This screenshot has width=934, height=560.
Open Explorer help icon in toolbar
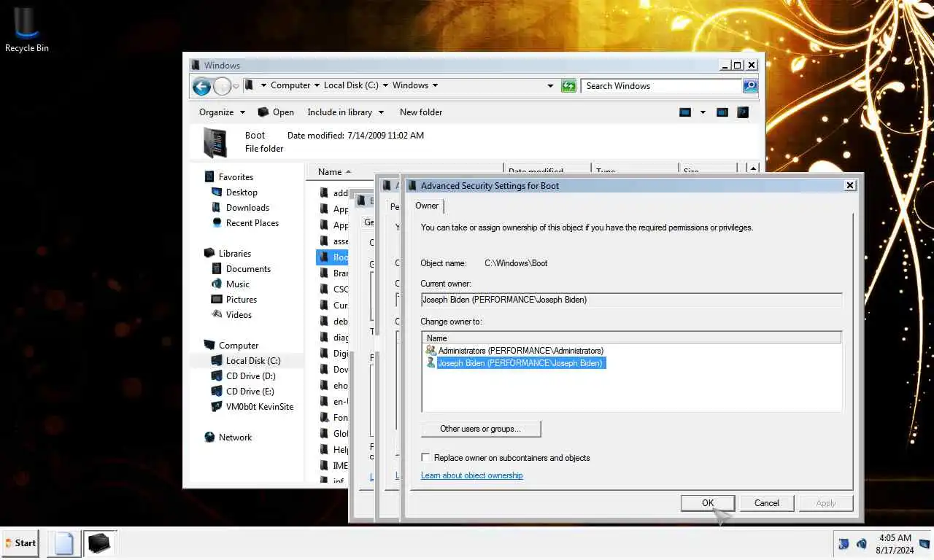743,112
